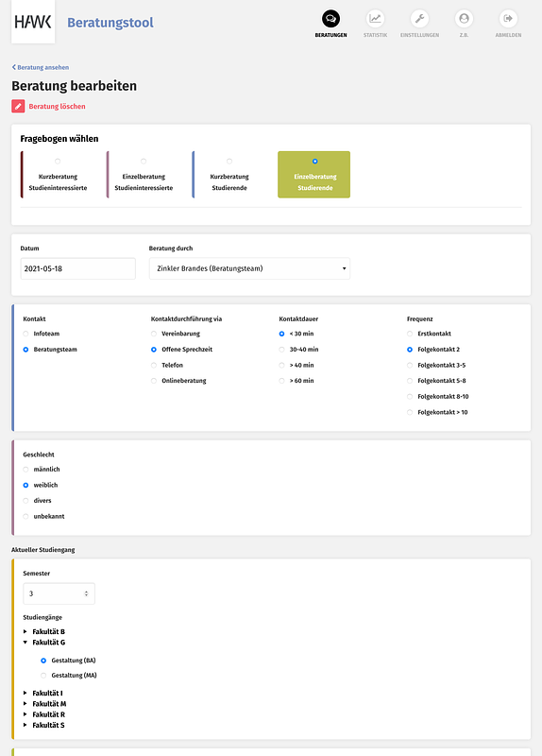Open the Statistik chart icon
This screenshot has width=542, height=756.
point(375,19)
